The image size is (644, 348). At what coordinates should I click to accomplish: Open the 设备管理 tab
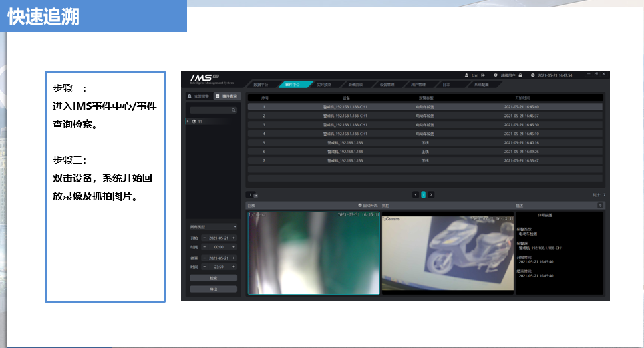tap(387, 85)
